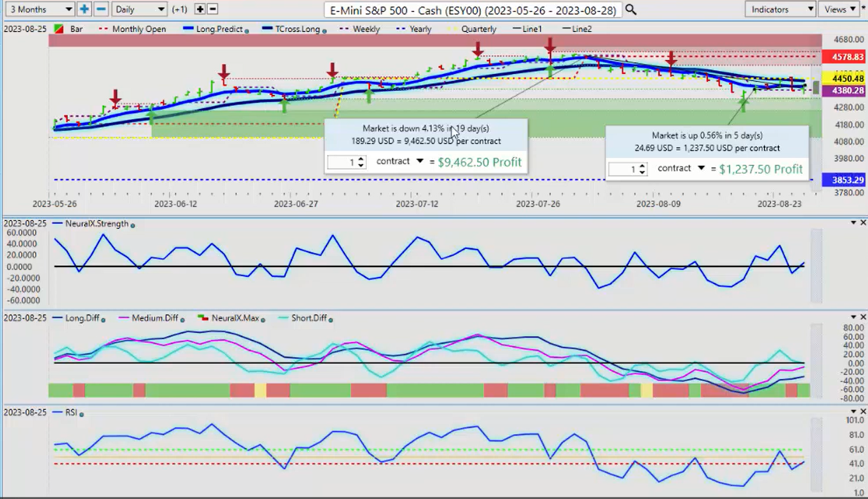The image size is (868, 499).
Task: Open Long.Predict settings dot
Action: (x=247, y=30)
